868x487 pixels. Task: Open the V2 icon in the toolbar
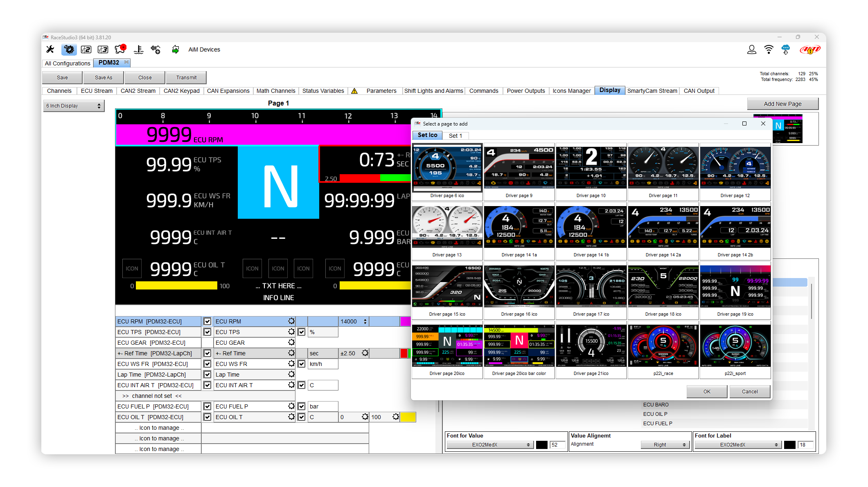(x=86, y=49)
